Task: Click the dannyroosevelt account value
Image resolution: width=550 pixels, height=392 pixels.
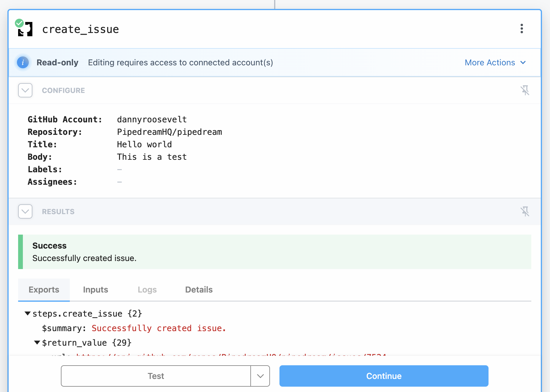Action: (152, 119)
